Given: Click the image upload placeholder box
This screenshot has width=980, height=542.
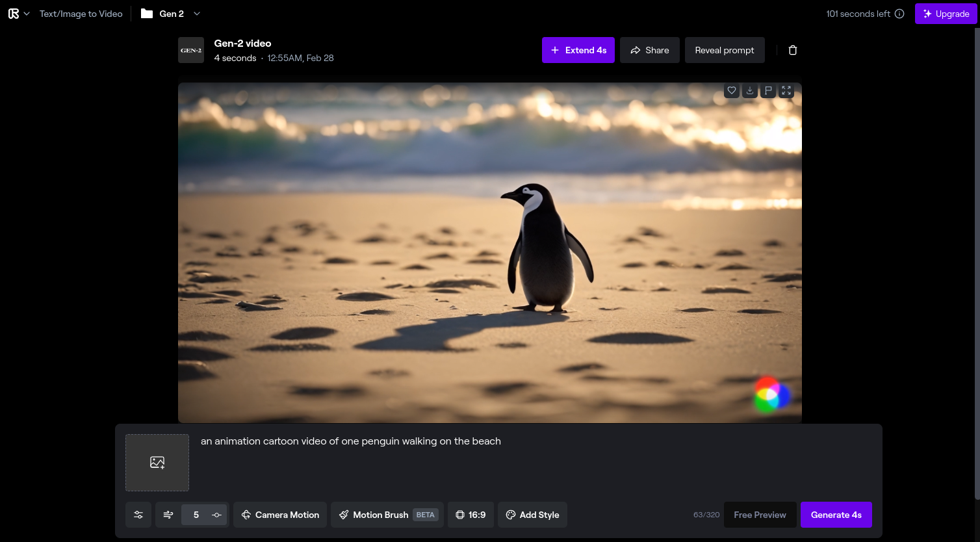Looking at the screenshot, I should click(157, 463).
